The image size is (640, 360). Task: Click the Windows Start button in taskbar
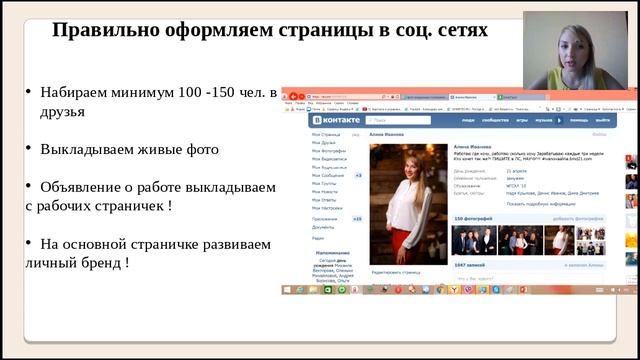click(287, 289)
